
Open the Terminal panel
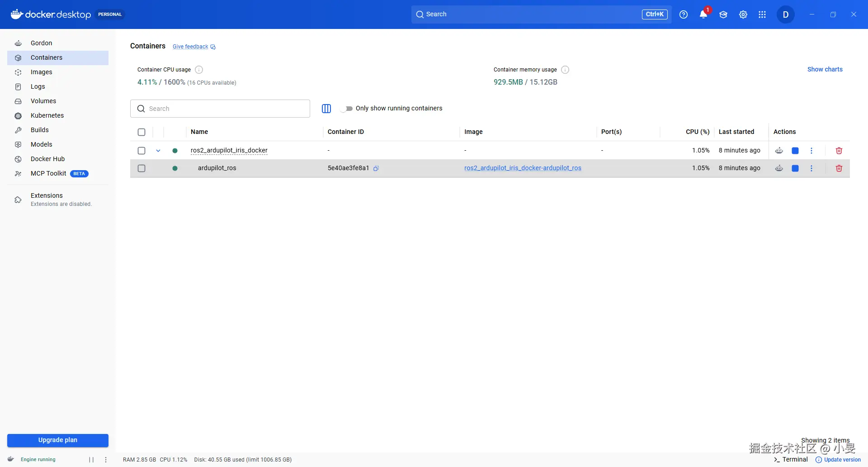791,459
